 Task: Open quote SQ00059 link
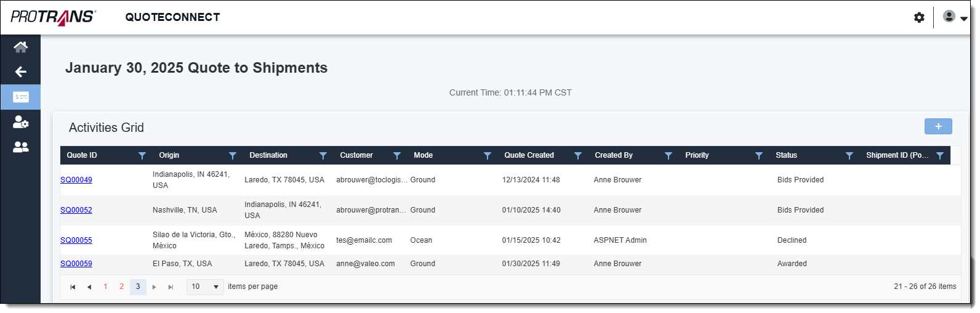76,264
